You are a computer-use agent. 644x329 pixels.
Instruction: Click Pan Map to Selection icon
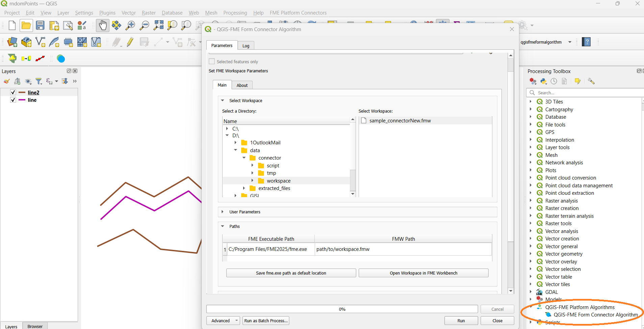(117, 25)
